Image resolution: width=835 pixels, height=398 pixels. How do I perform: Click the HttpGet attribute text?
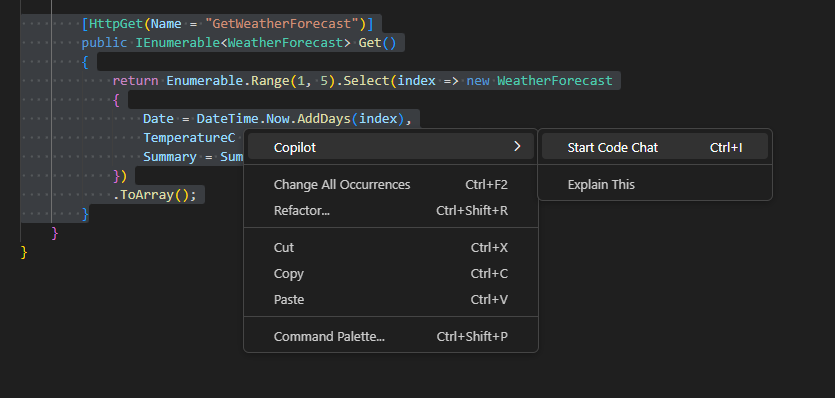coord(116,23)
